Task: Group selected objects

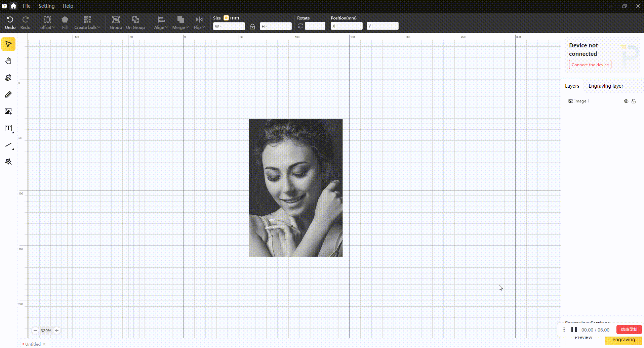Action: [116, 23]
